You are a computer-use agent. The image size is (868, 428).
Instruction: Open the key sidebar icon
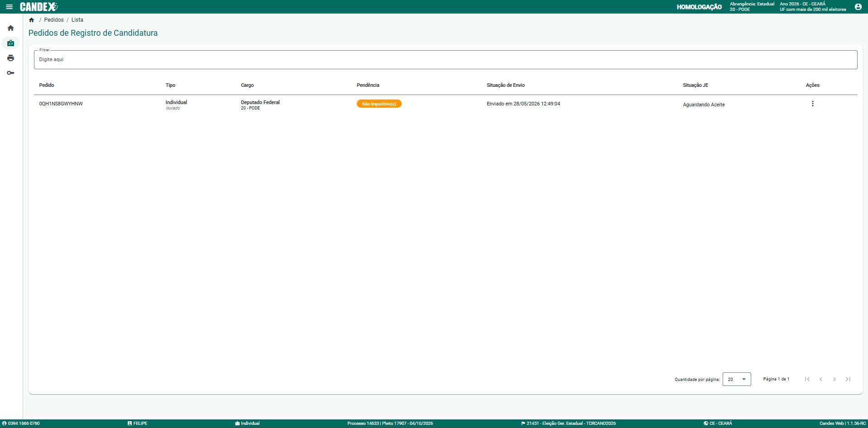[x=11, y=73]
